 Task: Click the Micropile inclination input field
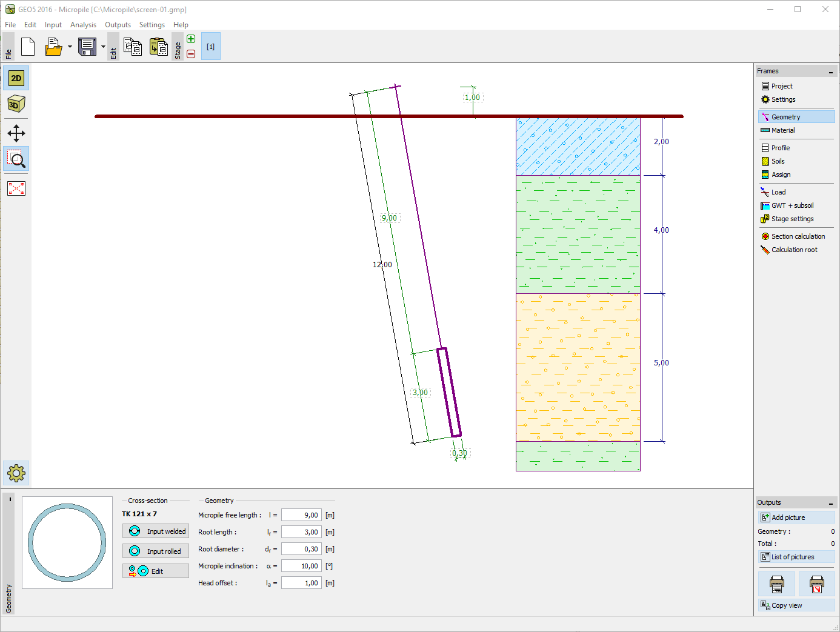301,566
